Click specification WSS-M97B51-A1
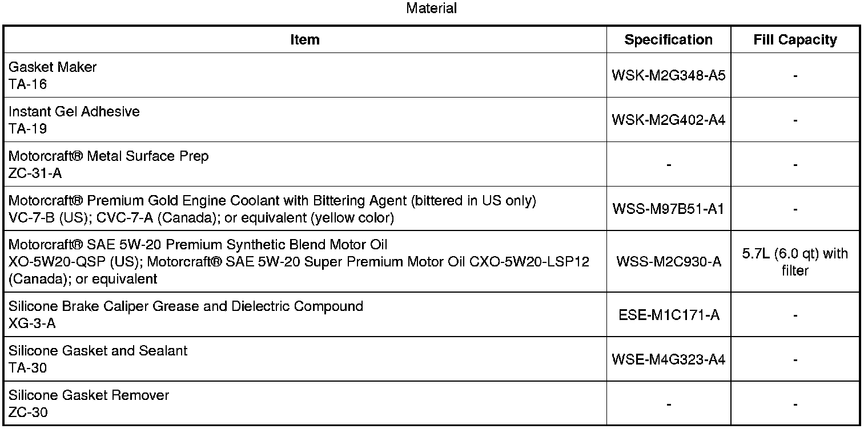The height and width of the screenshot is (429, 868). (x=668, y=209)
